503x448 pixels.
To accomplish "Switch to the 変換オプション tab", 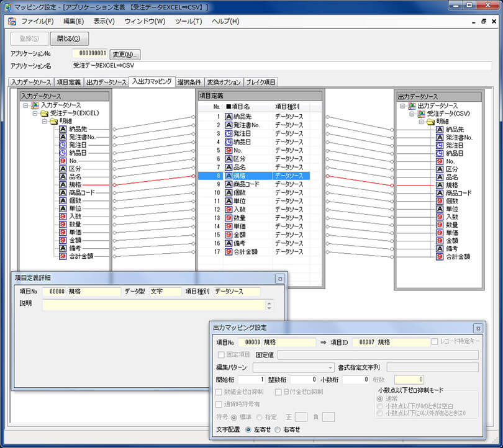I will pyautogui.click(x=224, y=82).
